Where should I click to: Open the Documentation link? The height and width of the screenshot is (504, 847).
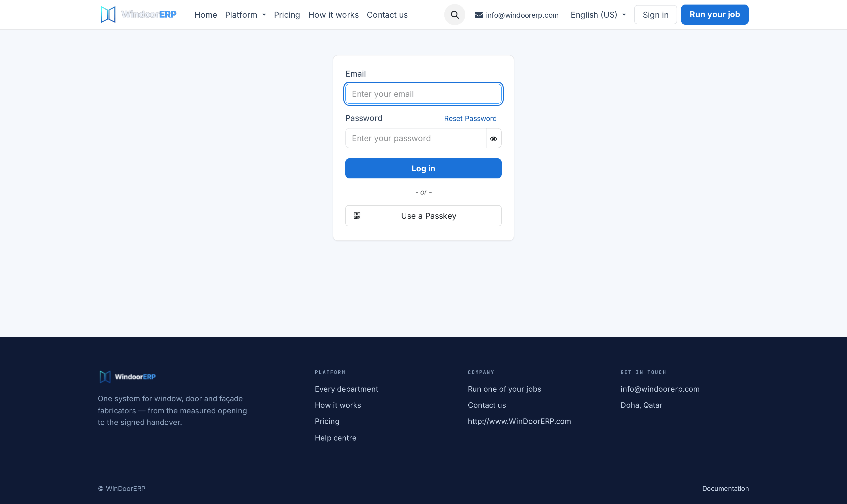coord(725,488)
